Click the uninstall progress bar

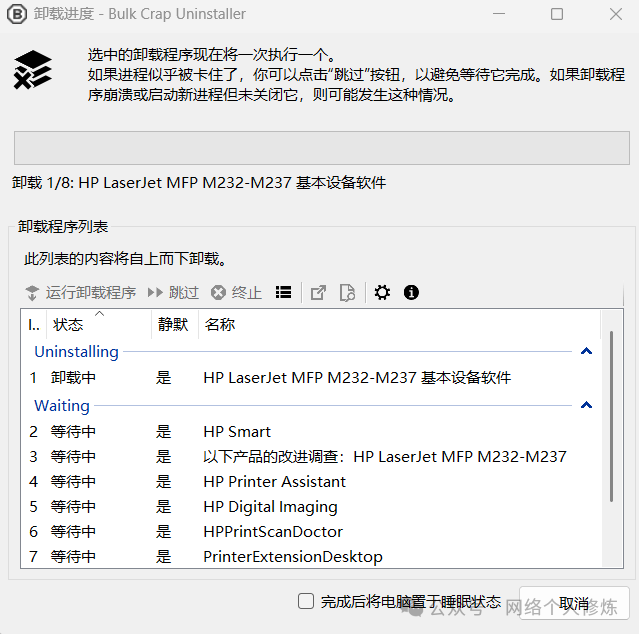tap(322, 147)
